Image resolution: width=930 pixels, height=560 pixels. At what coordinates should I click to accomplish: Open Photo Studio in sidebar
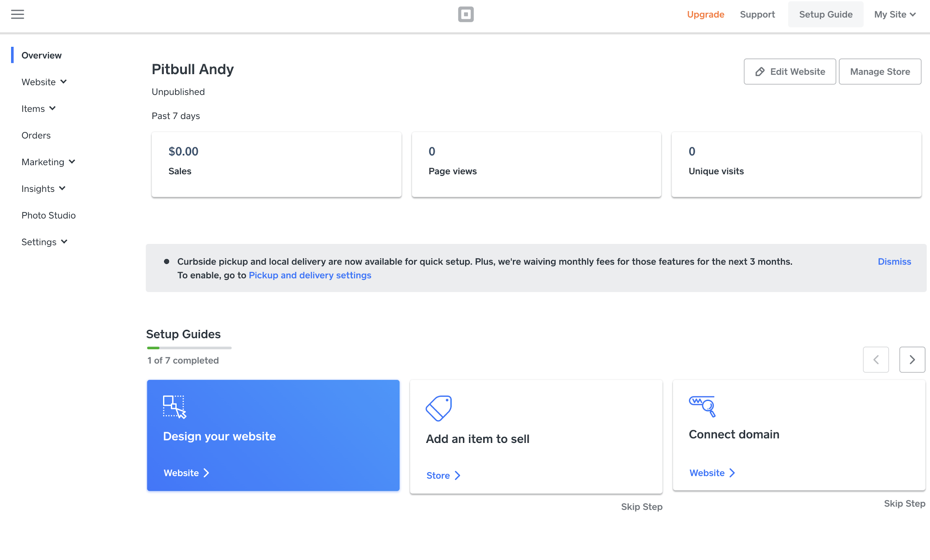click(48, 215)
